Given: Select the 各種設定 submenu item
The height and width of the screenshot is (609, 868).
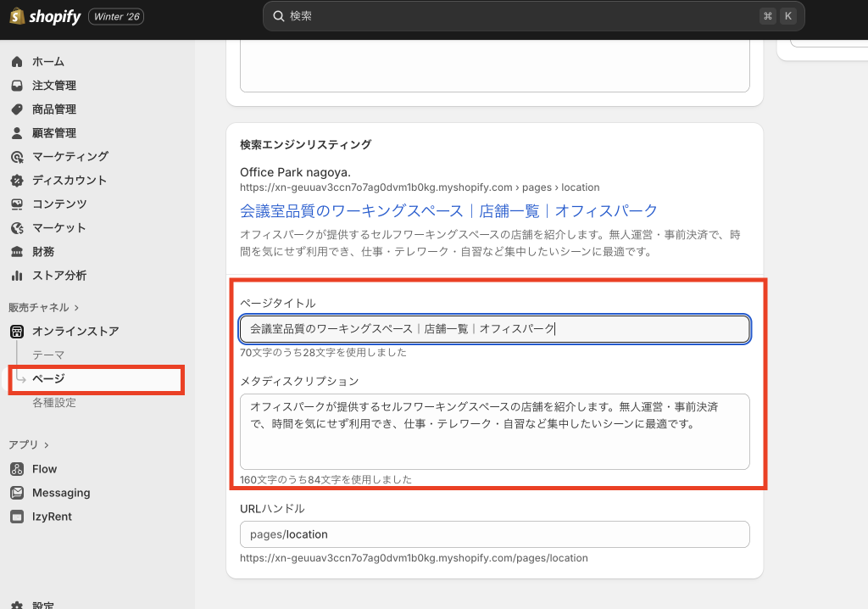Looking at the screenshot, I should (54, 403).
